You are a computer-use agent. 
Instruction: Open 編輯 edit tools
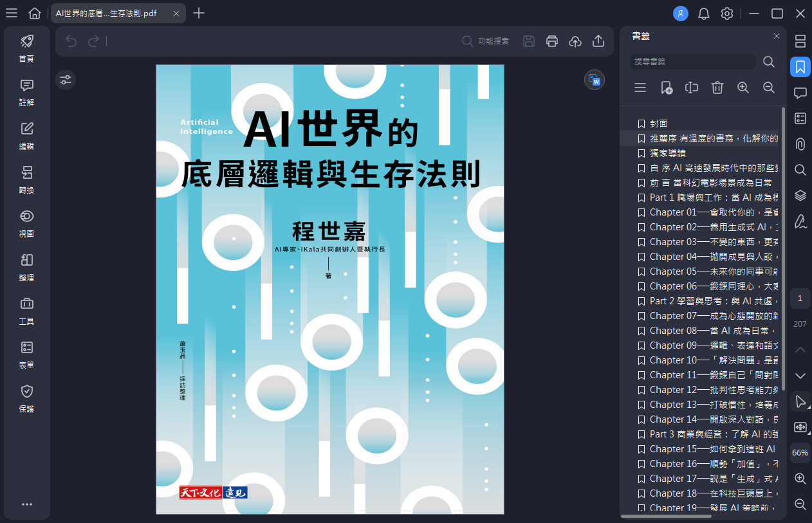pyautogui.click(x=26, y=136)
